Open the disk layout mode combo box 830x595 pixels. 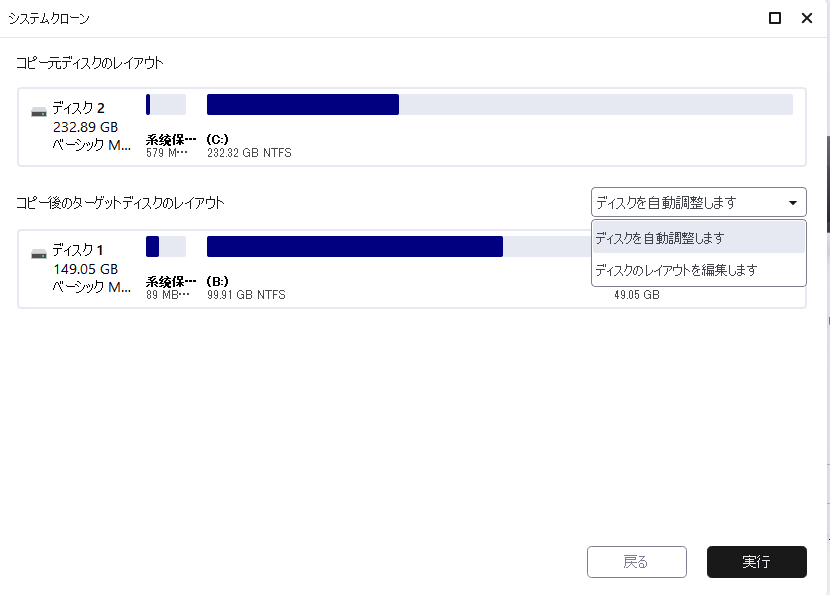click(x=698, y=203)
